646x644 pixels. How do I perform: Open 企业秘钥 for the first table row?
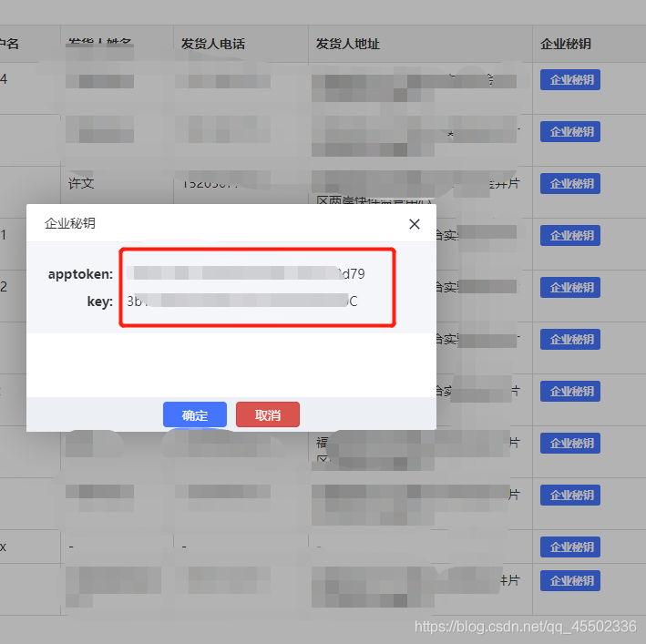570,80
